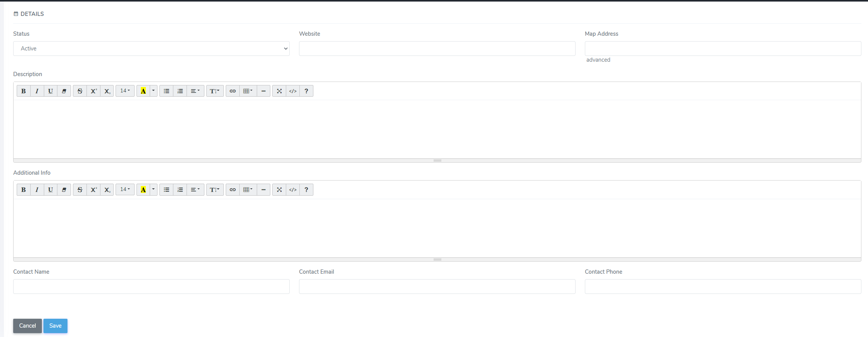
Task: Open paragraph alignment dropdown in Additional Info editor
Action: coord(195,189)
